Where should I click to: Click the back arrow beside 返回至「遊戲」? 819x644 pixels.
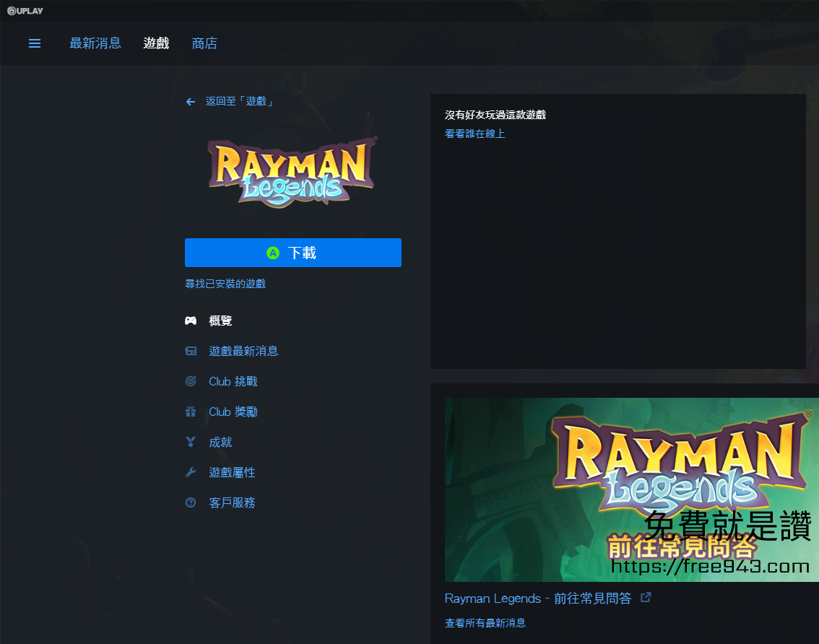tap(190, 101)
